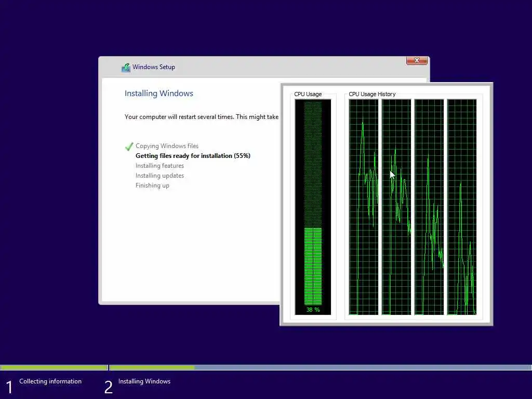
Task: Click the 38 % CPU usage value
Action: (x=313, y=310)
